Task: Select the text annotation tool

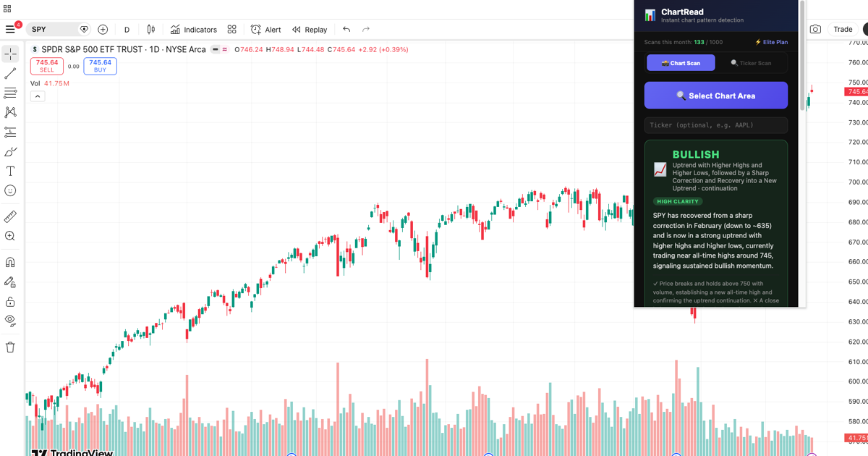Action: click(10, 172)
